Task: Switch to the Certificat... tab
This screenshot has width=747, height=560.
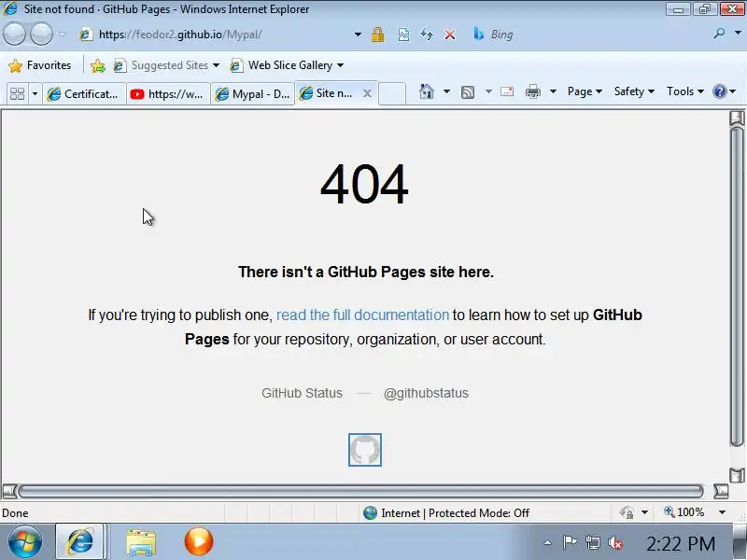Action: click(x=84, y=94)
